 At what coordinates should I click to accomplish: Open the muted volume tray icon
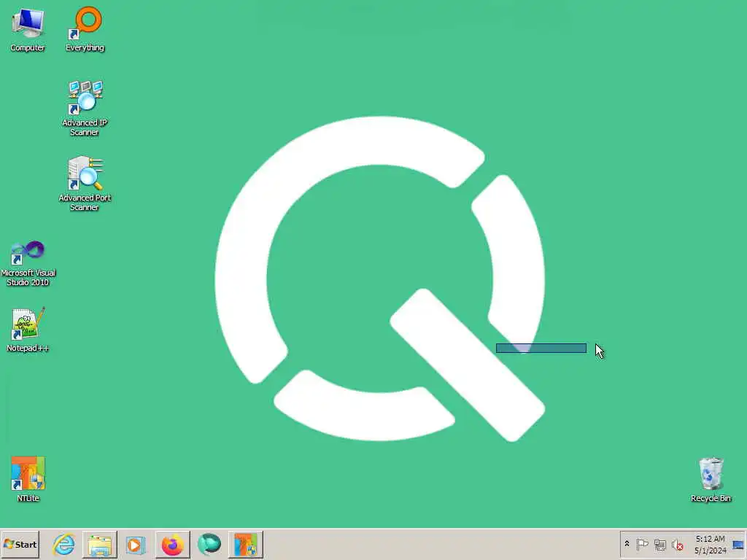(677, 544)
